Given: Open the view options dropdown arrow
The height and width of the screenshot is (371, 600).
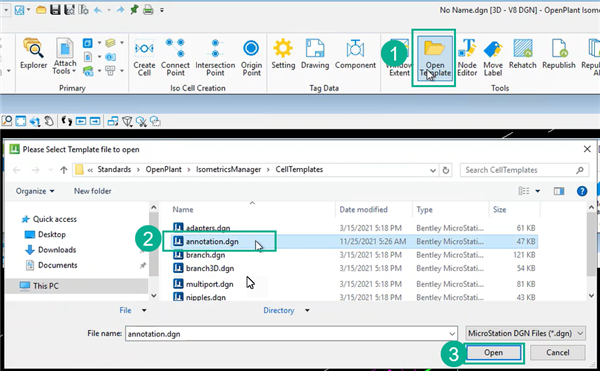Looking at the screenshot, I should 538,191.
